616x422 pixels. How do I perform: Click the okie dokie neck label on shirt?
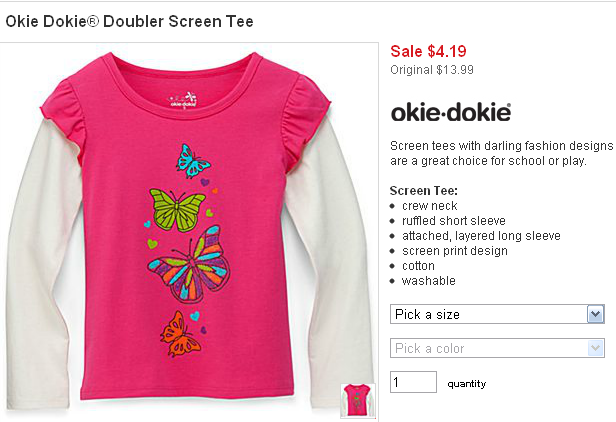[183, 99]
